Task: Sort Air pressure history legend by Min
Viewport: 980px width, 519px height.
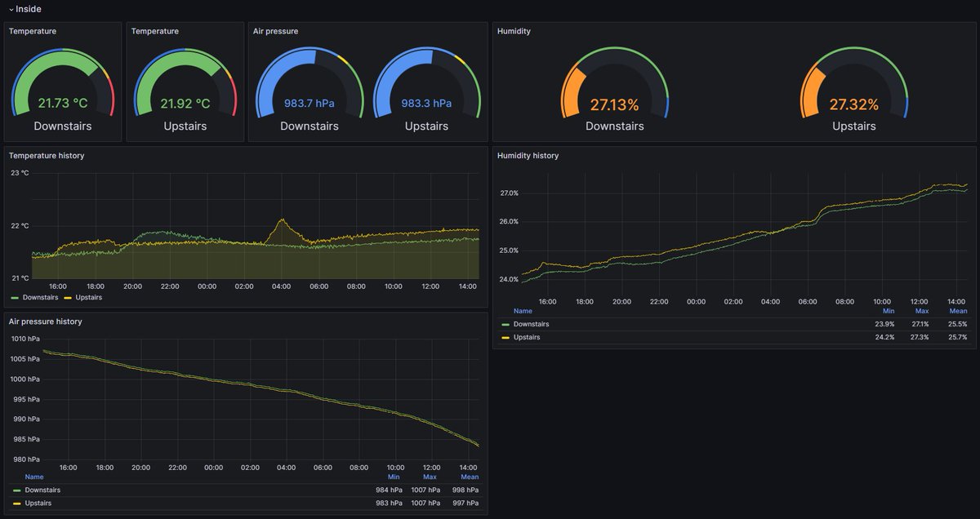Action: tap(394, 477)
